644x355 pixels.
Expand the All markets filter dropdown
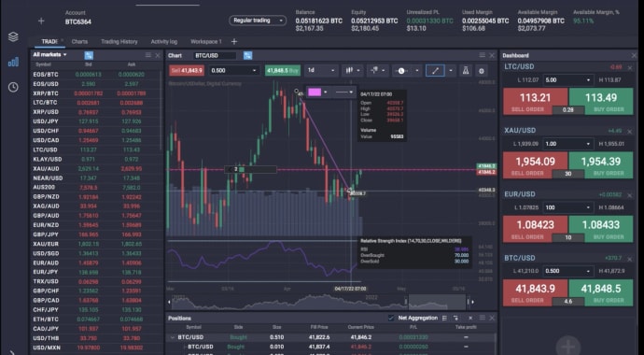[x=49, y=54]
